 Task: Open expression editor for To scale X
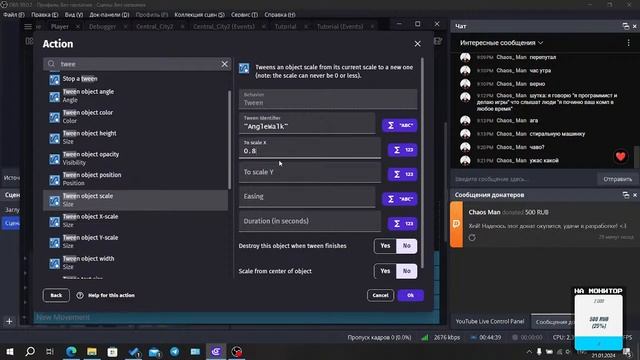(402, 150)
